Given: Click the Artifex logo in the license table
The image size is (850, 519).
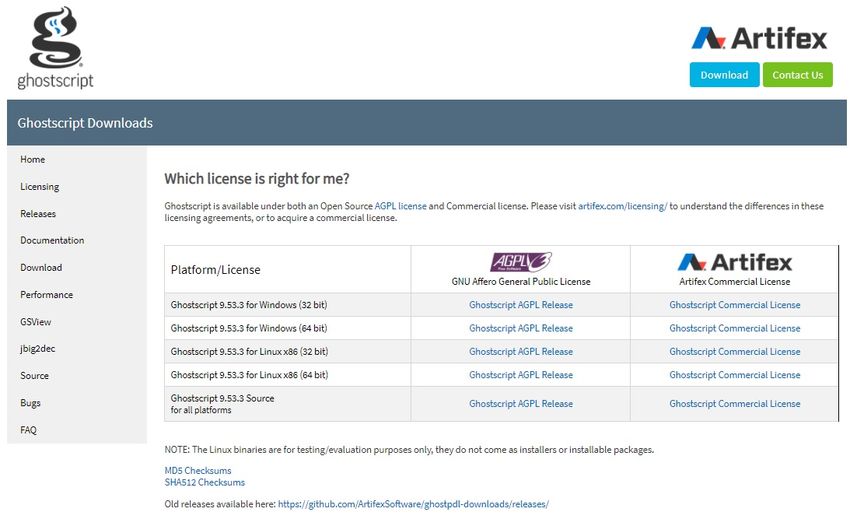Looking at the screenshot, I should [x=734, y=262].
